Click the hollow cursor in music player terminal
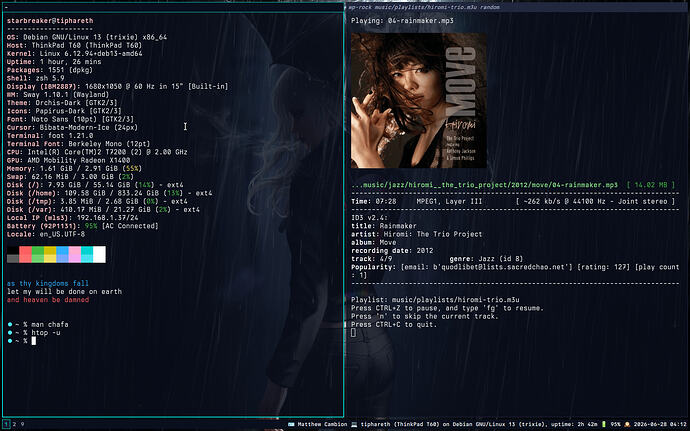This screenshot has height=431, width=690. click(x=353, y=333)
